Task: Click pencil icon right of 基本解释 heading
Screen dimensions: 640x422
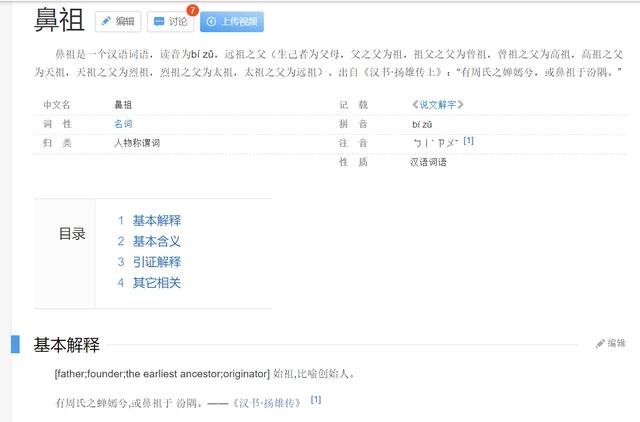Action: 600,344
